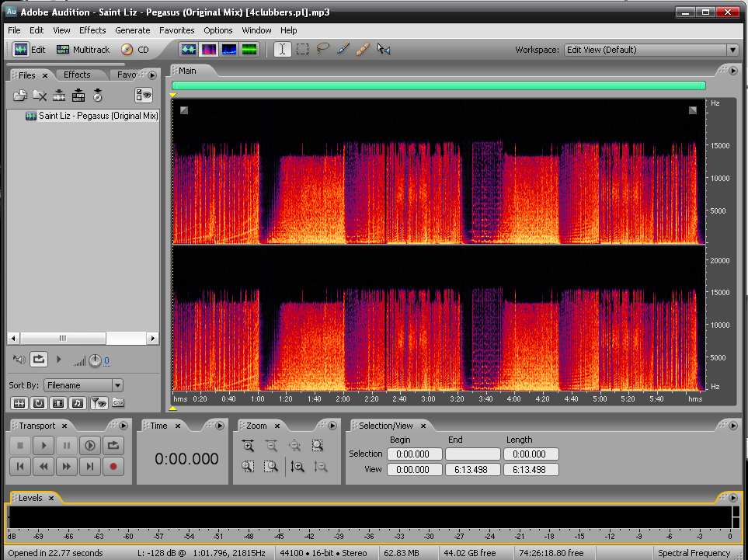Screen dimensions: 748x560
Task: Select the Time Selection tool
Action: (x=283, y=50)
